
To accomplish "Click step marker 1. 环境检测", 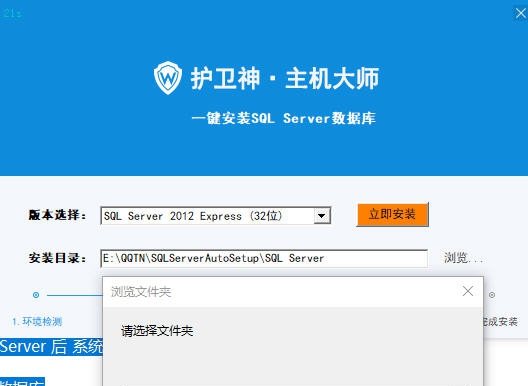I will tap(37, 322).
